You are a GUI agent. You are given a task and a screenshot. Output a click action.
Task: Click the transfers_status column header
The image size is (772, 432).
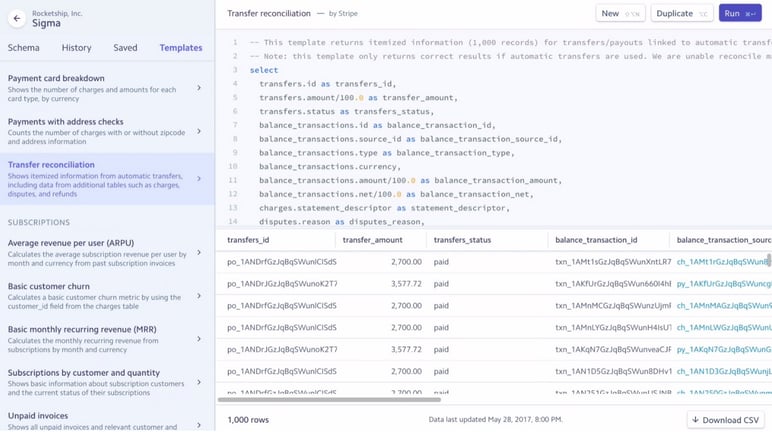coord(462,240)
